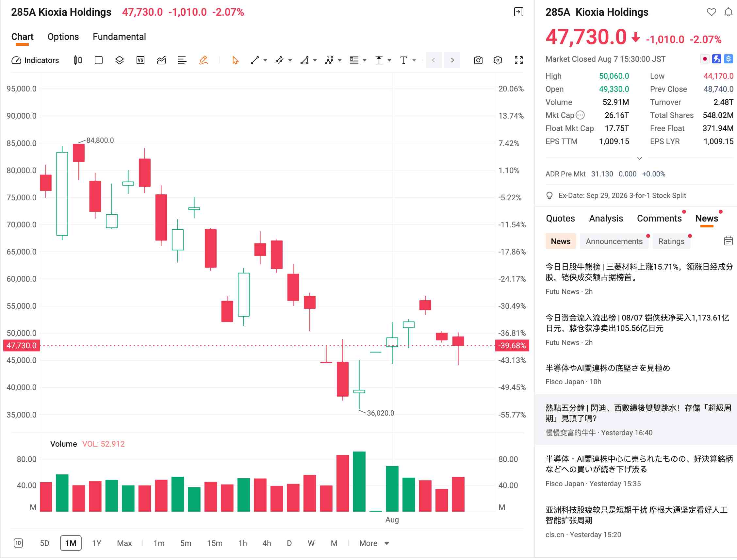Click the text-lines list icon in toolbar

[x=182, y=60]
